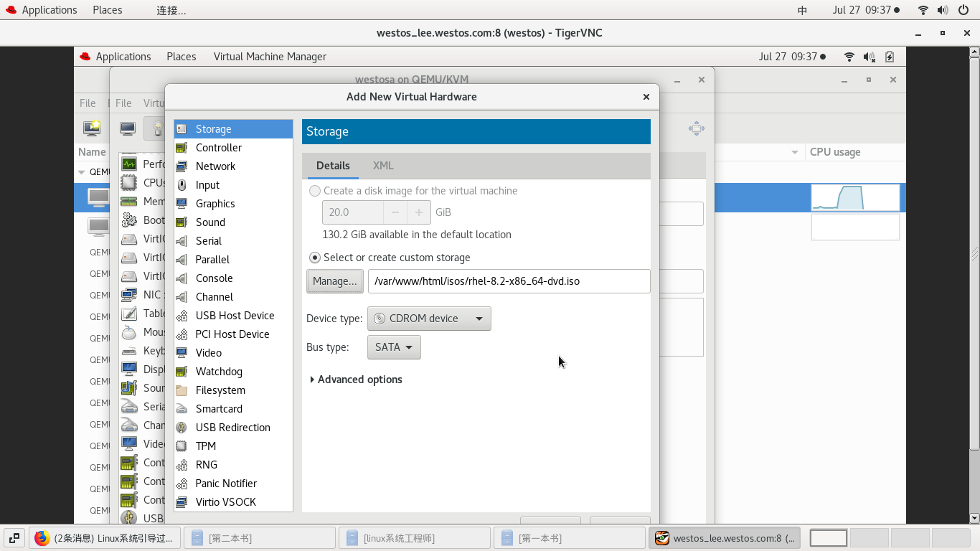Open outer Places menu
The width and height of the screenshot is (980, 551).
tap(107, 10)
